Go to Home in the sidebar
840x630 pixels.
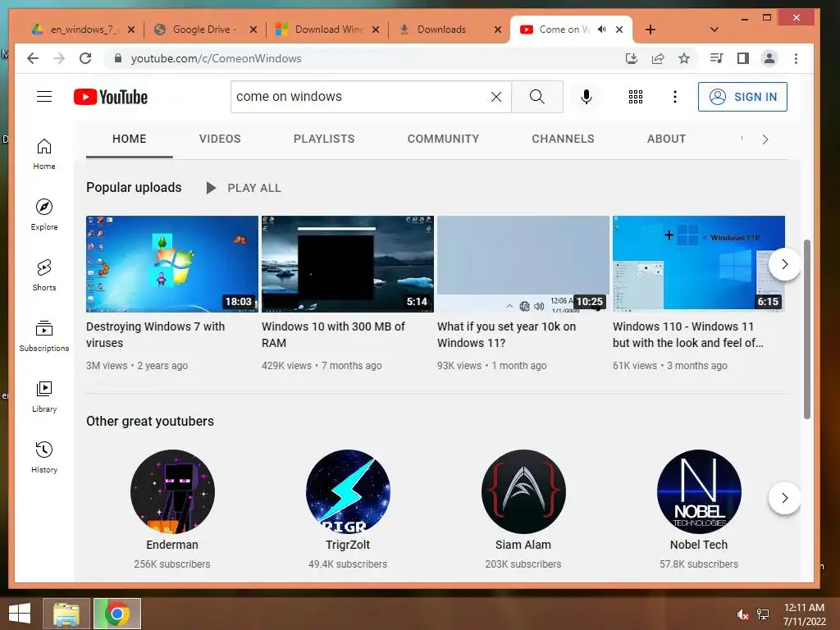coord(44,154)
